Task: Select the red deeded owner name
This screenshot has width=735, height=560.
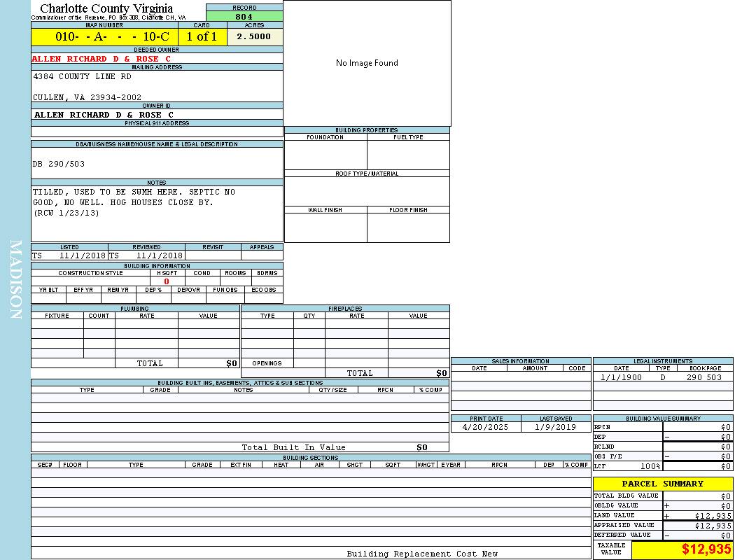Action: [x=101, y=59]
